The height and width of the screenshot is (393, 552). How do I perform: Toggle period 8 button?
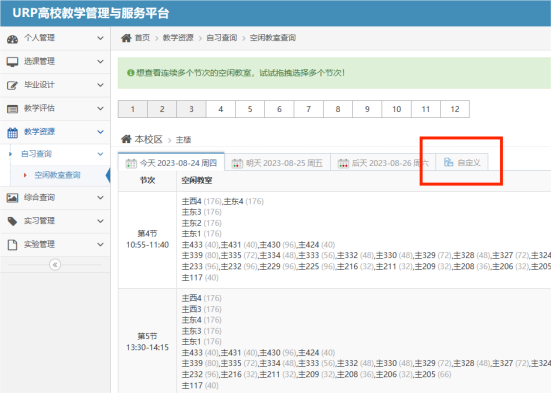[338, 109]
